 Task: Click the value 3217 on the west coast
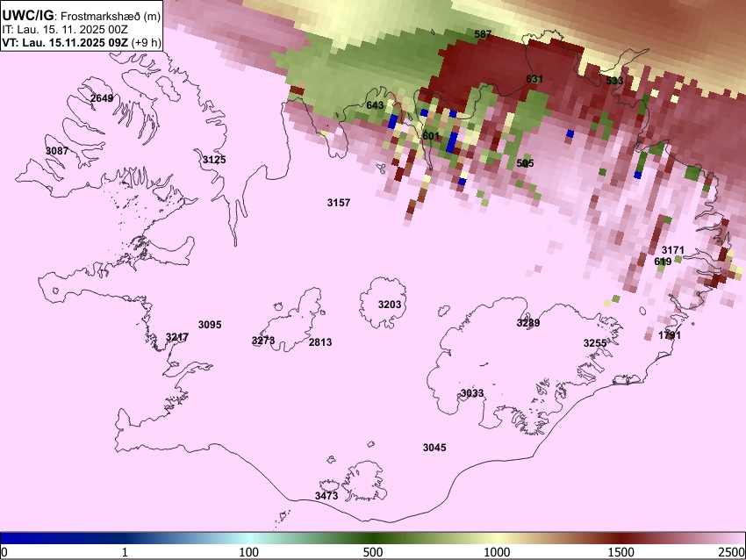[x=177, y=337]
